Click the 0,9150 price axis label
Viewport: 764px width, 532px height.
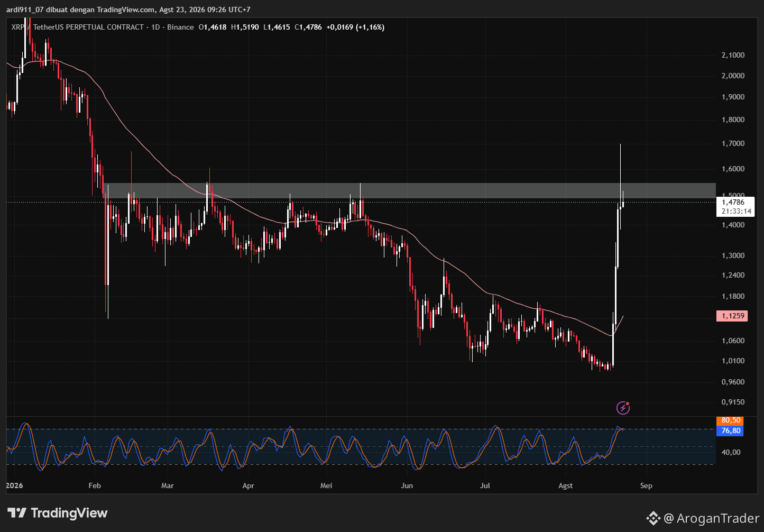click(733, 402)
